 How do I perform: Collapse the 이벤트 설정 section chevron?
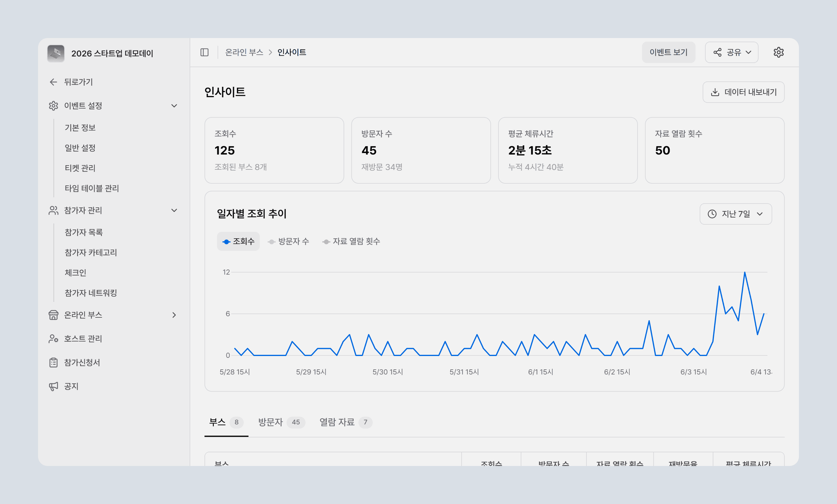click(x=174, y=106)
